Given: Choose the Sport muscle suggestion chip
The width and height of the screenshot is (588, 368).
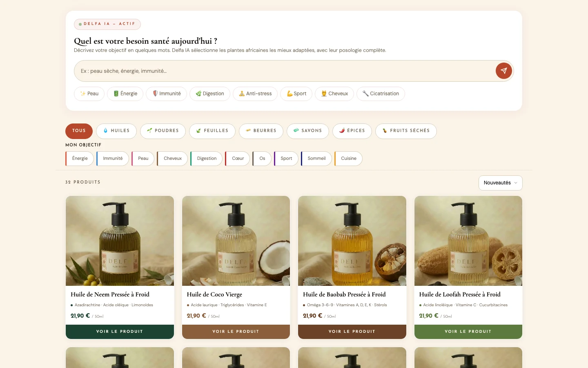Looking at the screenshot, I should 296,94.
